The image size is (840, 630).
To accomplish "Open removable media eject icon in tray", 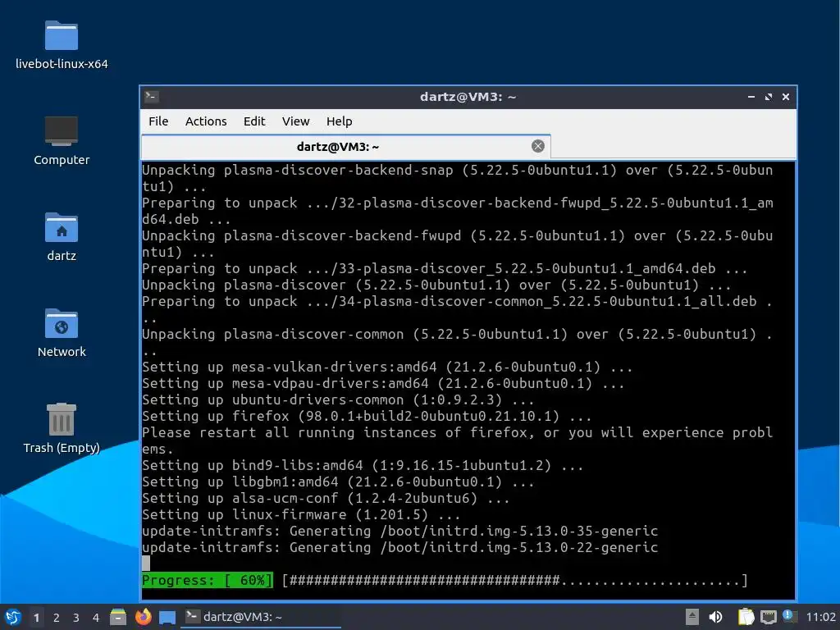I will pos(692,617).
